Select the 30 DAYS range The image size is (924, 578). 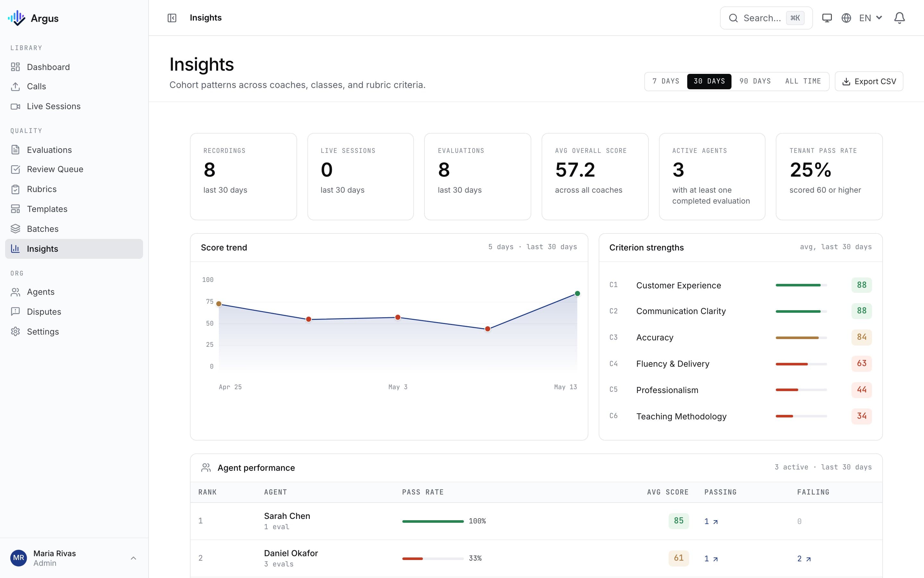pos(709,82)
